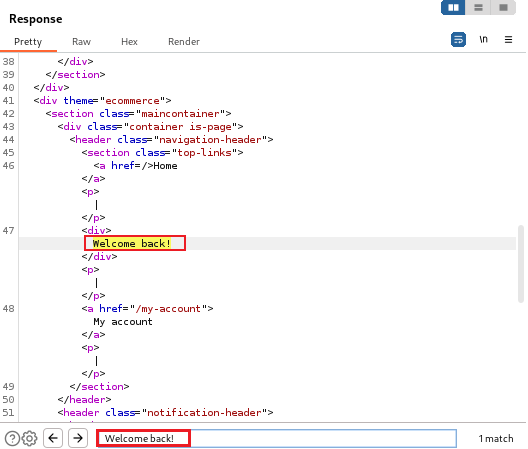Switch to the Render tab
This screenshot has width=528, height=449.
coord(184,42)
